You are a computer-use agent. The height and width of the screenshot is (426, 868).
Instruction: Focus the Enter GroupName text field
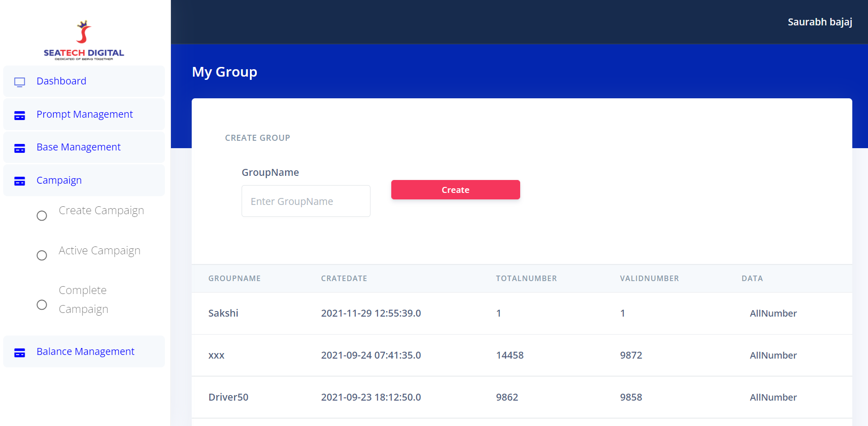pyautogui.click(x=306, y=201)
